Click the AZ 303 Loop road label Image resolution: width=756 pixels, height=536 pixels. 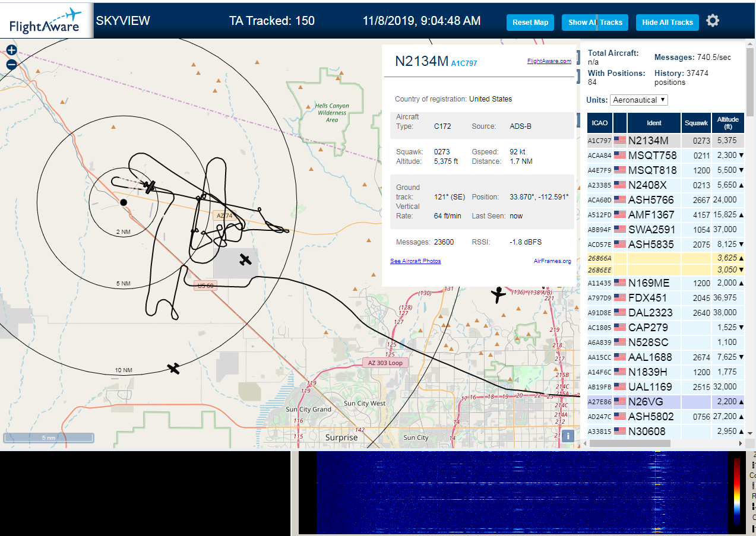pos(385,363)
